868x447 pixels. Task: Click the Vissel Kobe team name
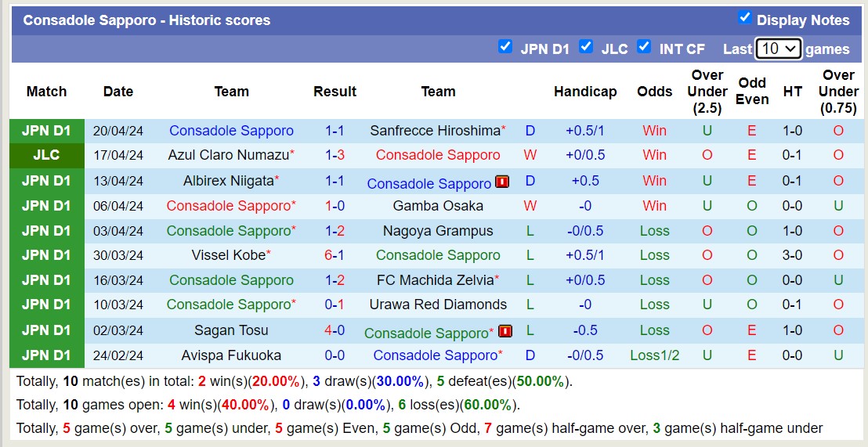[x=228, y=255]
